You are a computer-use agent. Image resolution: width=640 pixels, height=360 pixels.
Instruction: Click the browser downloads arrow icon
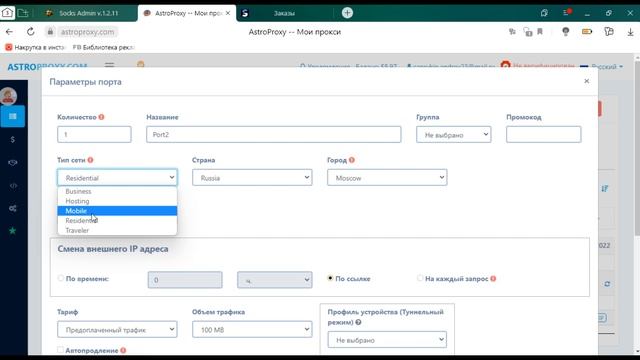630,32
